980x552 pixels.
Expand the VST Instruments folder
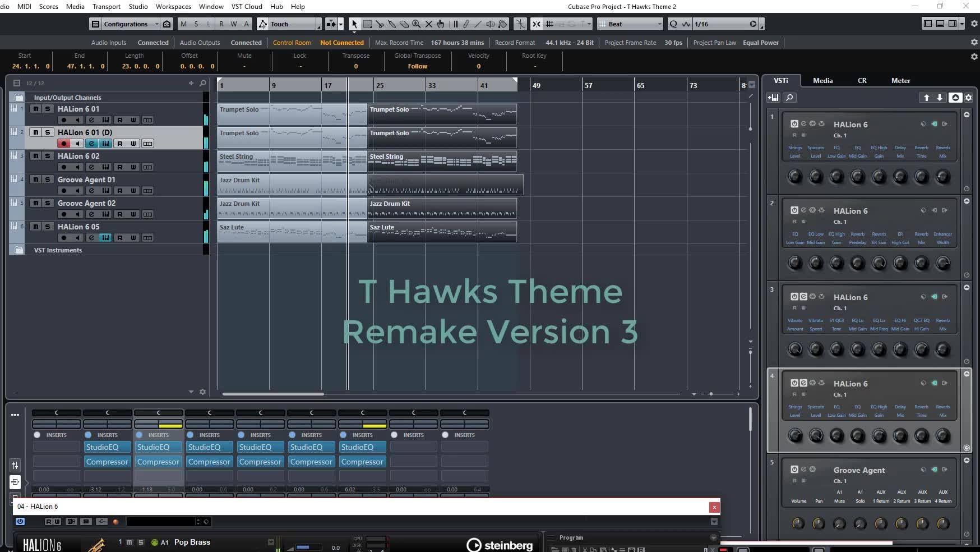[x=19, y=250]
